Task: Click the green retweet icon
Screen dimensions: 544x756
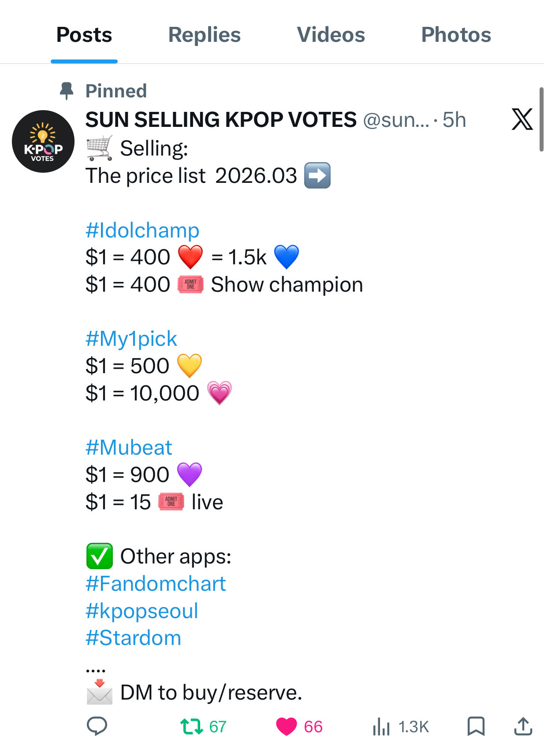Action: pos(192,726)
